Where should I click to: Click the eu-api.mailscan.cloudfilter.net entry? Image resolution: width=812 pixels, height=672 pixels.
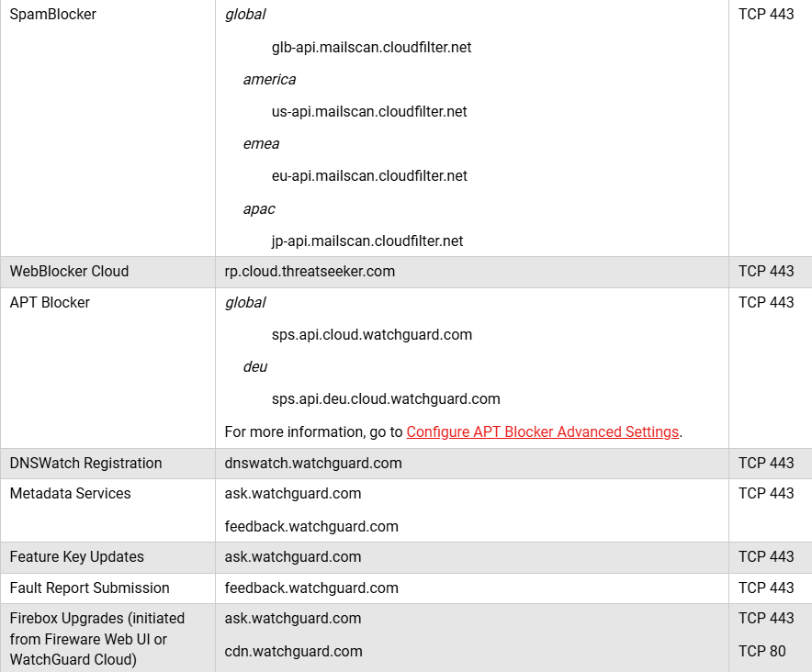click(x=369, y=175)
